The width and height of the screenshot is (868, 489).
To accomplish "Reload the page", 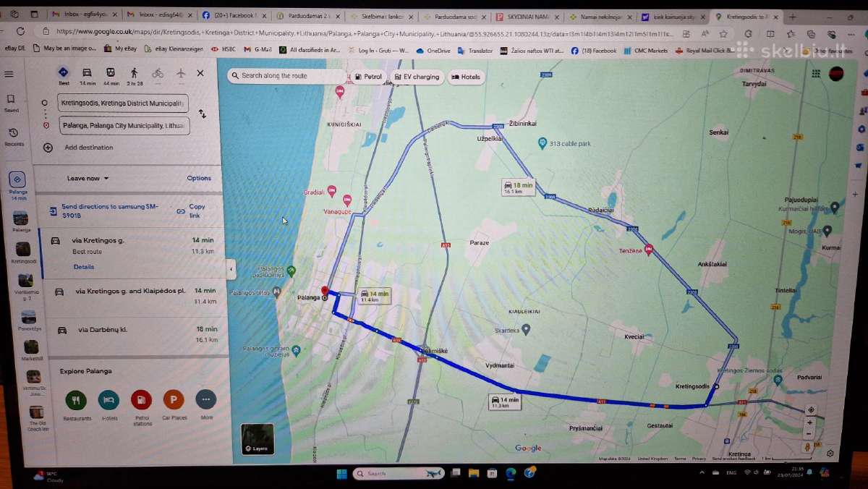I will click(x=20, y=31).
